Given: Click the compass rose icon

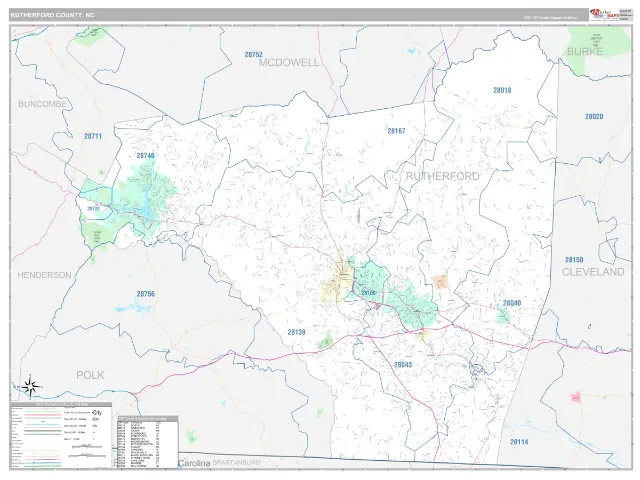Looking at the screenshot, I should [31, 386].
